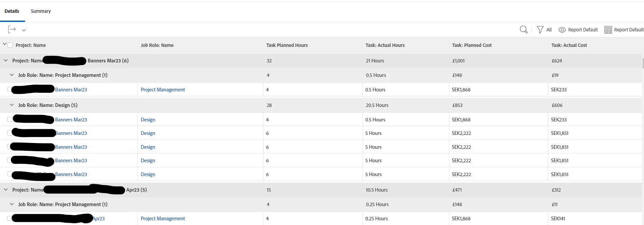Click the export arrow icon
Viewport: 644px width, 225px height.
[x=12, y=30]
